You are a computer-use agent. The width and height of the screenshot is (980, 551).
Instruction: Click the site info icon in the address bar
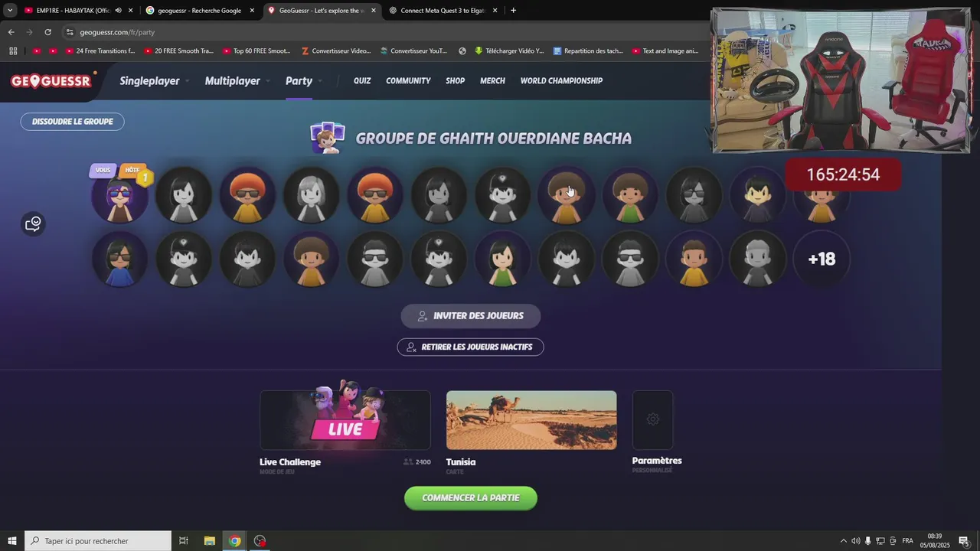click(70, 32)
